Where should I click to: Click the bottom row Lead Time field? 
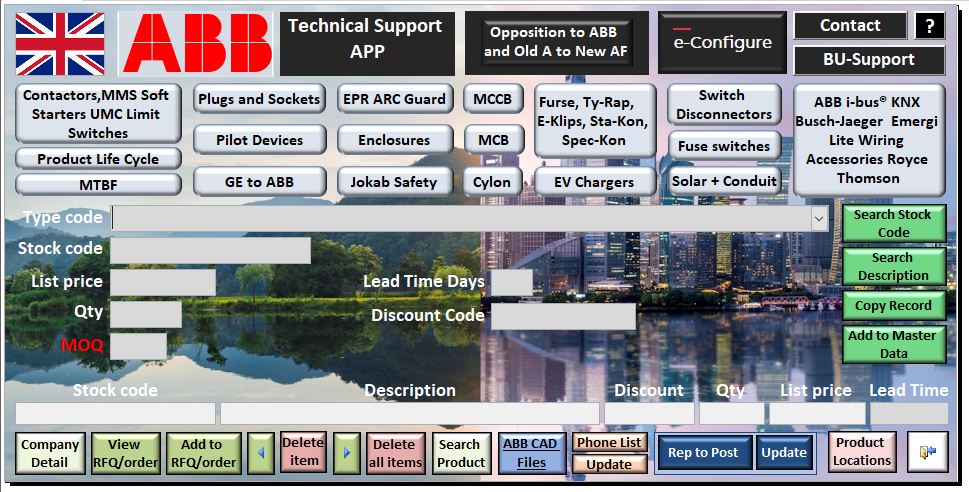click(x=909, y=414)
